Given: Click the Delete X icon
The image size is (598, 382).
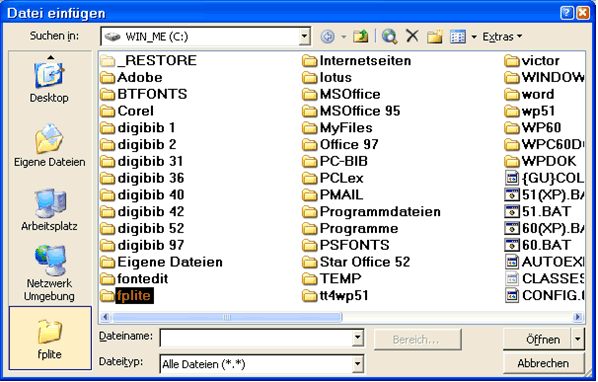Looking at the screenshot, I should click(x=412, y=36).
